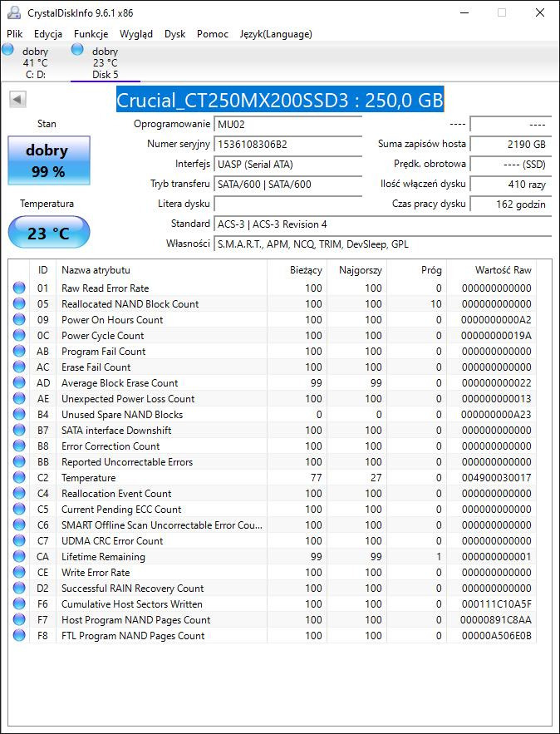Click status icon for Error Correction Count
Screen dimensions: 560x734
pyautogui.click(x=19, y=446)
